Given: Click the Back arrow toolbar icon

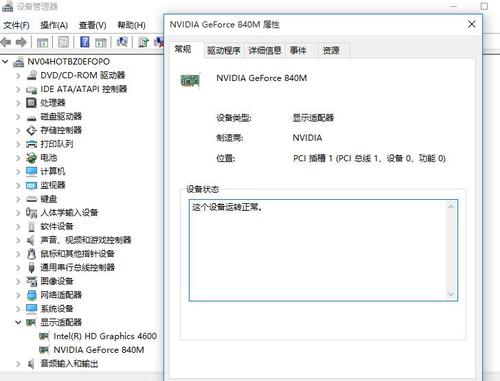Looking at the screenshot, I should pos(6,42).
